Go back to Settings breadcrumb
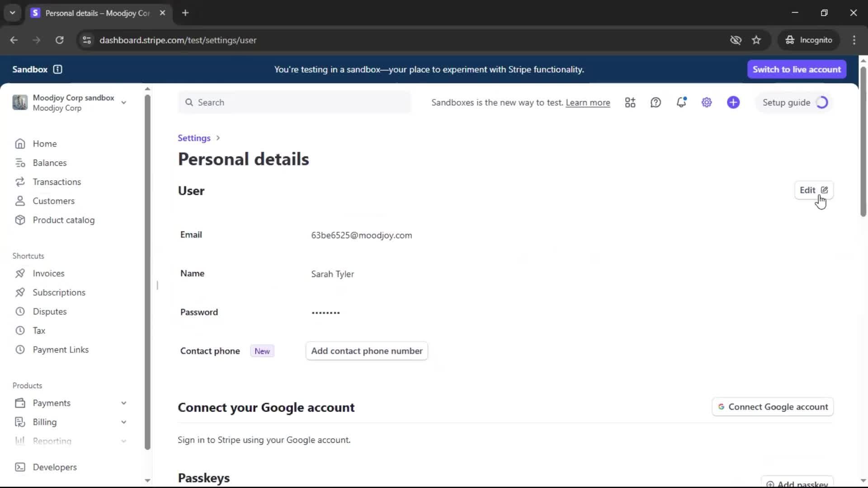The width and height of the screenshot is (868, 488). pyautogui.click(x=194, y=138)
